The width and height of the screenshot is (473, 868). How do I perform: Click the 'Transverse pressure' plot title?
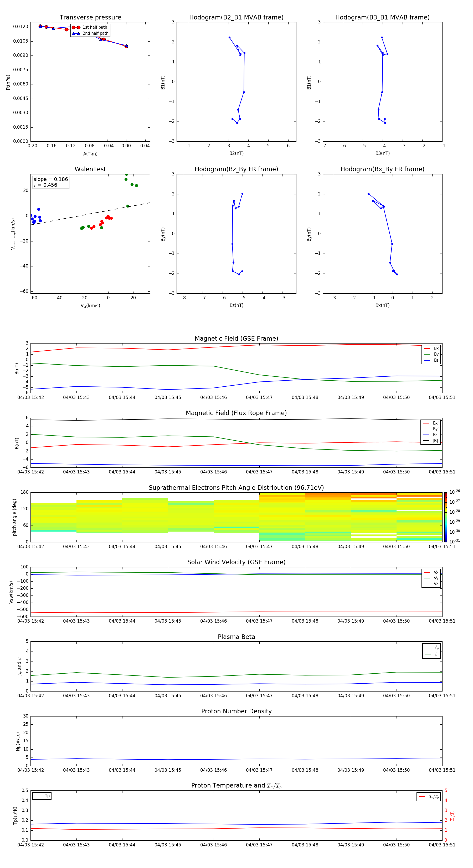[x=90, y=18]
